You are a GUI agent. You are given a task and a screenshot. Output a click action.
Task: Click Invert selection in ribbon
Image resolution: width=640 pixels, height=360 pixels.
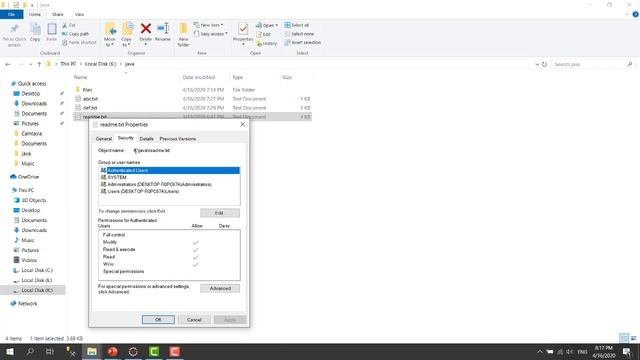pos(302,42)
